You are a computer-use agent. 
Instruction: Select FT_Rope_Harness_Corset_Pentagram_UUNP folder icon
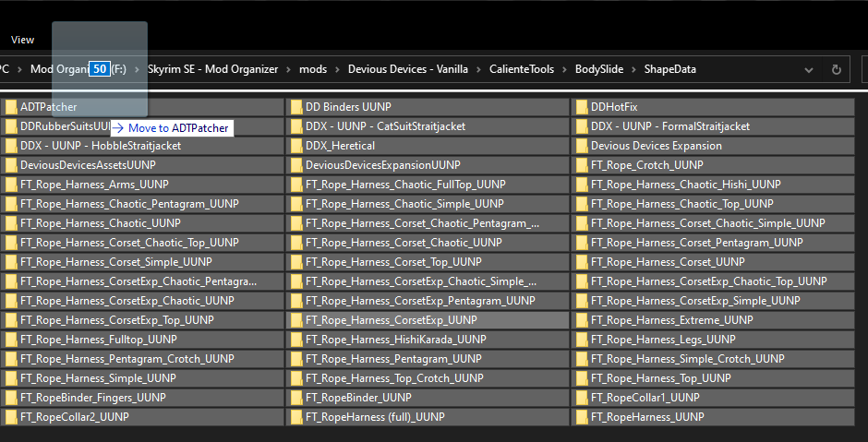point(582,243)
